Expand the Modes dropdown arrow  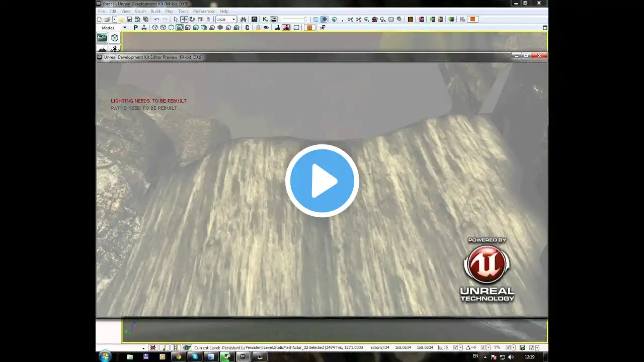point(125,28)
